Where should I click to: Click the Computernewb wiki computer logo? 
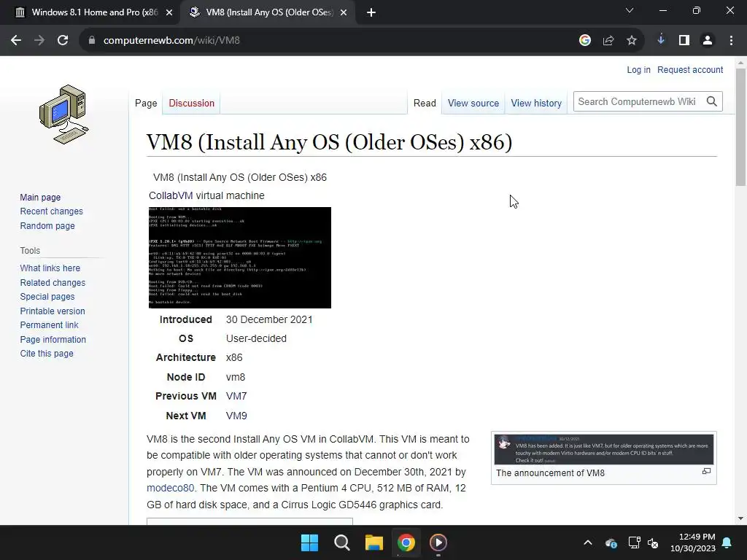click(x=64, y=114)
